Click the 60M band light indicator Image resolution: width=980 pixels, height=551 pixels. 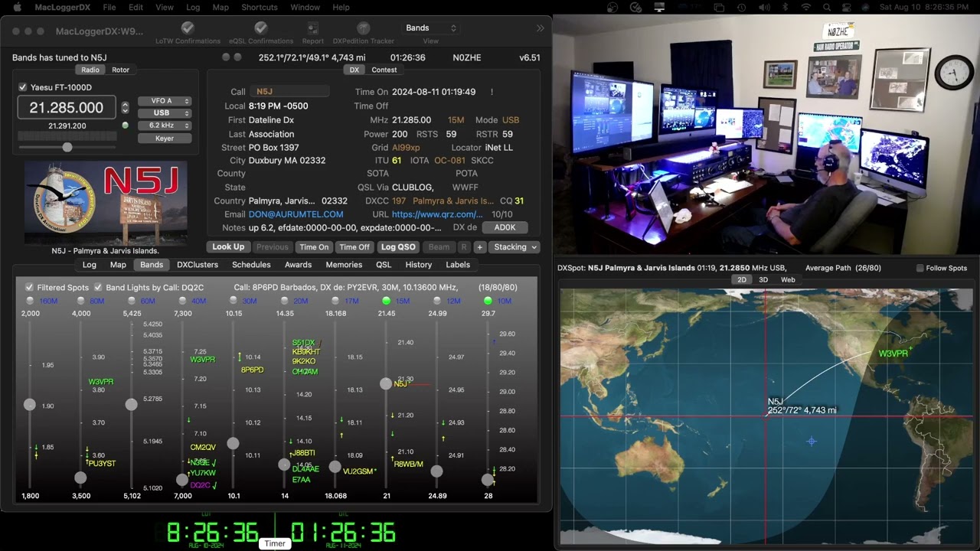[x=131, y=301]
